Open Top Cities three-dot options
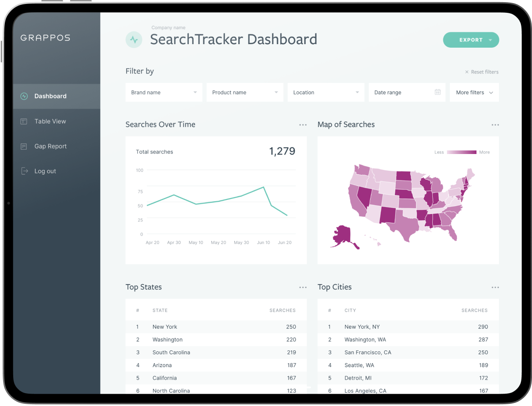The width and height of the screenshot is (532, 406). tap(495, 287)
